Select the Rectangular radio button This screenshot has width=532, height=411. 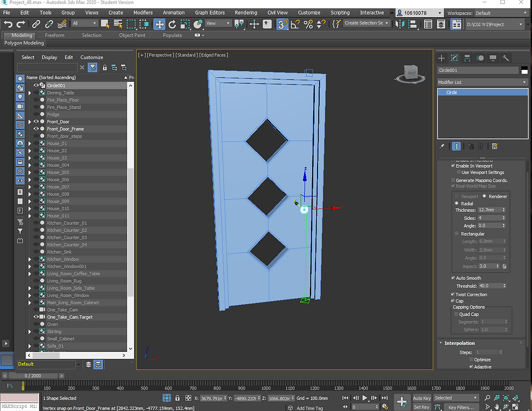click(457, 234)
